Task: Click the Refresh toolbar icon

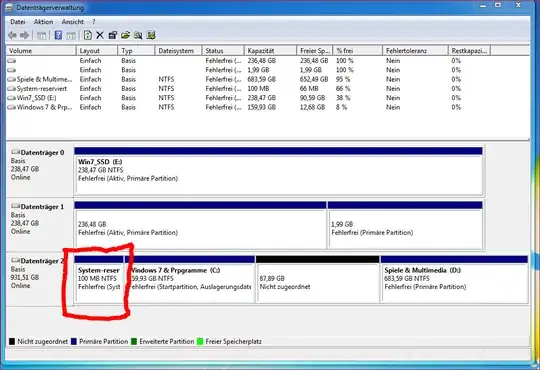Action: pyautogui.click(x=88, y=35)
